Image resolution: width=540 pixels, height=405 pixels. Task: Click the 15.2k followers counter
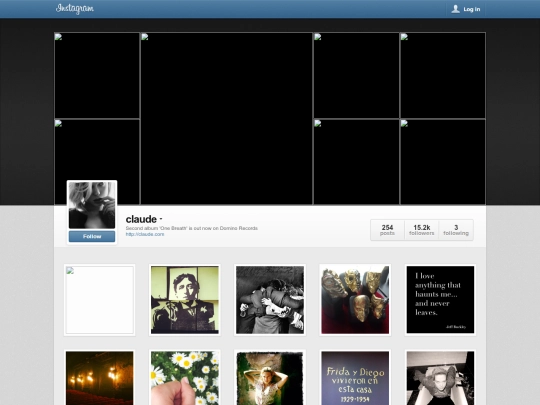[x=422, y=230]
